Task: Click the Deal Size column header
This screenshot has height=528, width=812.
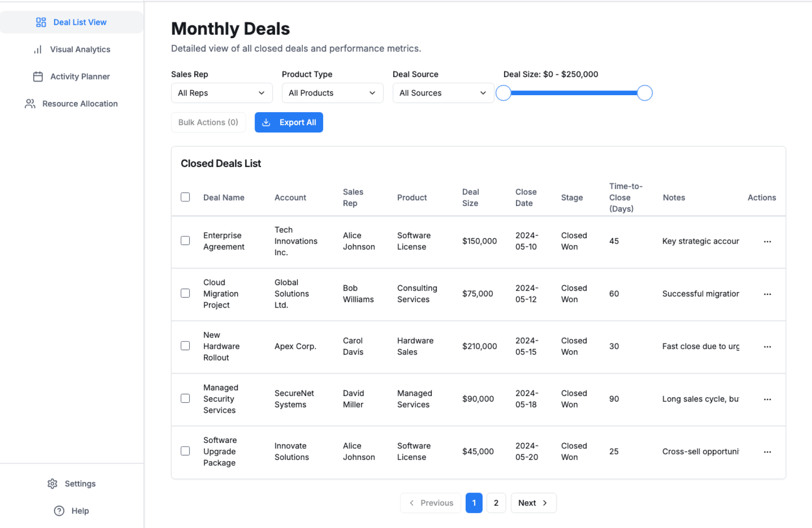Action: (470, 198)
